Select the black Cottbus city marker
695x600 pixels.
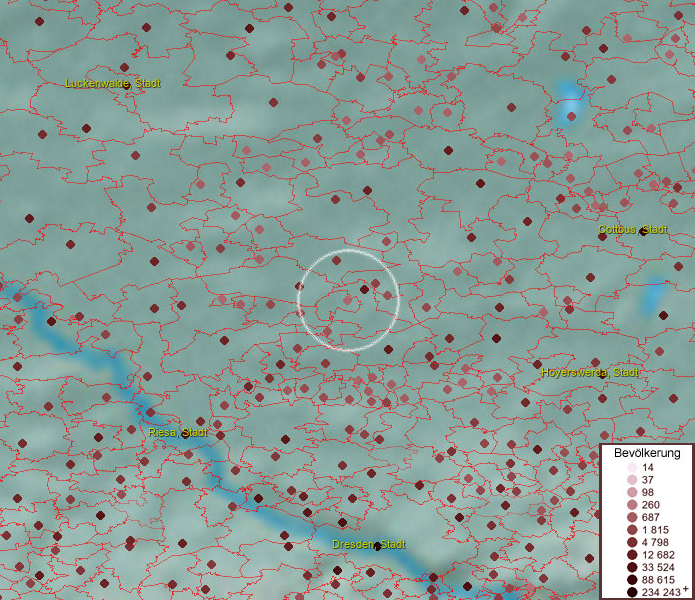tap(643, 232)
